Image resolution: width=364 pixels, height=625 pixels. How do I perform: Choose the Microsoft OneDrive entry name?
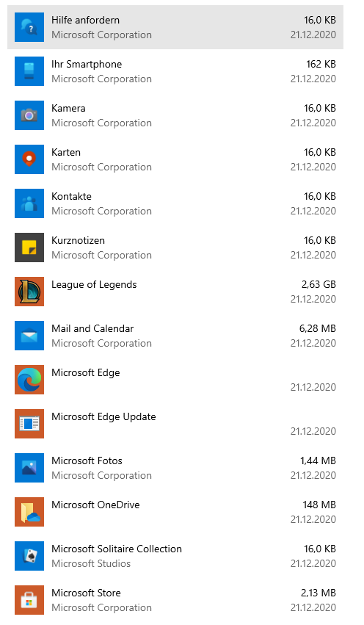(95, 505)
